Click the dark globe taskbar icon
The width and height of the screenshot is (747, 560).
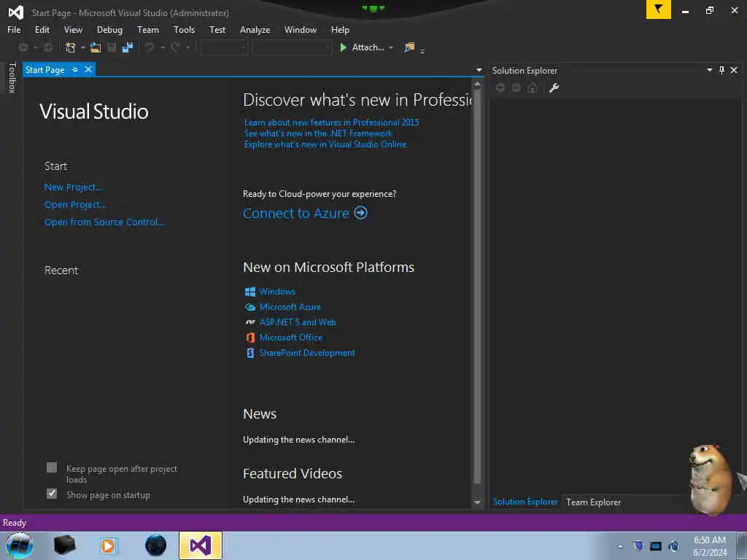point(155,545)
